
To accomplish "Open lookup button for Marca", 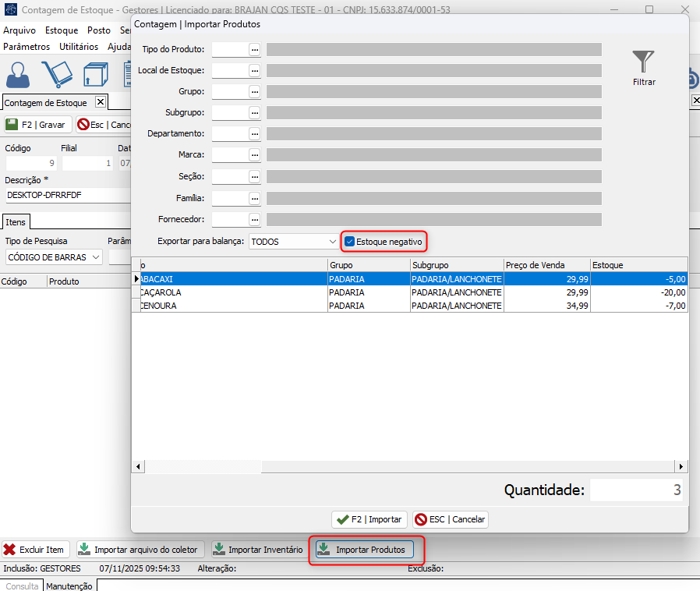I will [254, 155].
